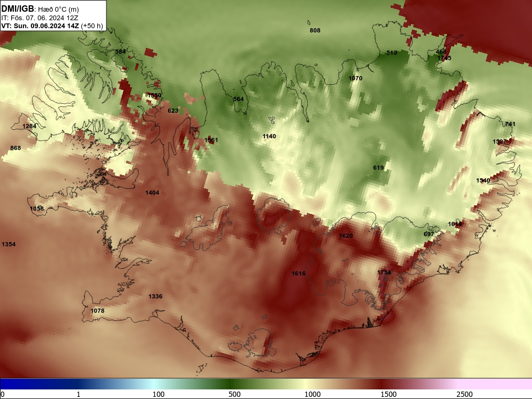Click the 741 value on east coast
The height and width of the screenshot is (399, 532).
tap(510, 124)
